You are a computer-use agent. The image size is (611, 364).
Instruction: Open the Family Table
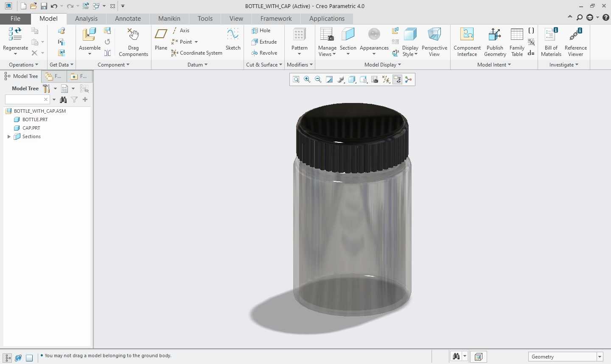pyautogui.click(x=517, y=42)
